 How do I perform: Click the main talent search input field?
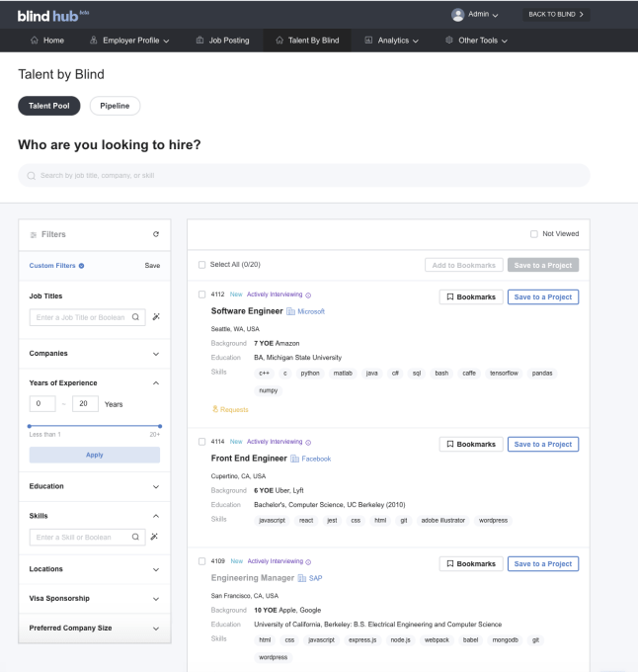pyautogui.click(x=304, y=176)
